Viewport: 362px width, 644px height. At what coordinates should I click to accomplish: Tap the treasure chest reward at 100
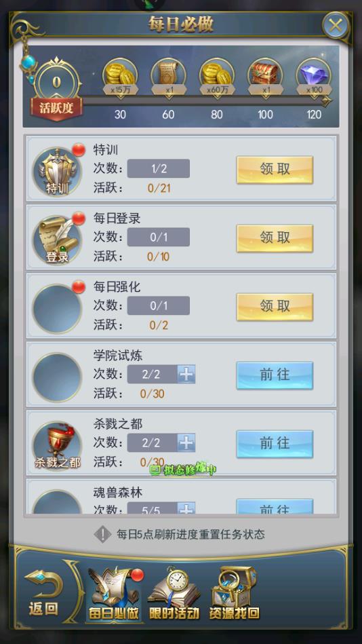pos(265,77)
